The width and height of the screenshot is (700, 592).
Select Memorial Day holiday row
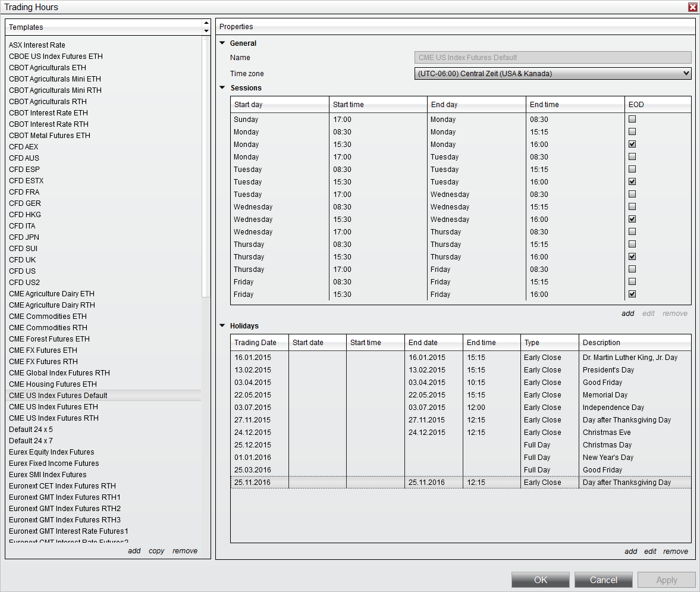461,394
